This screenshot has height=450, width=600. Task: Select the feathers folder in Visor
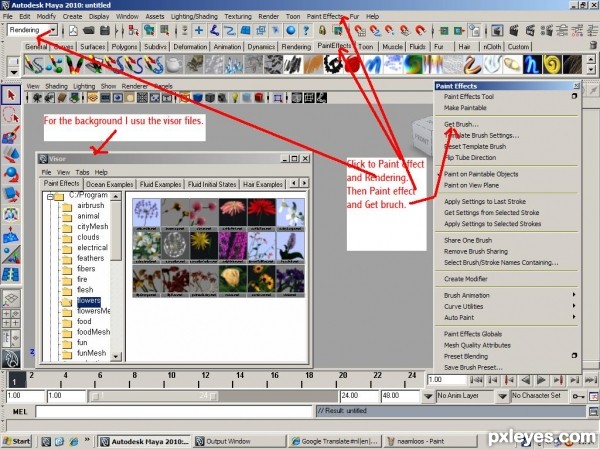coord(90,258)
